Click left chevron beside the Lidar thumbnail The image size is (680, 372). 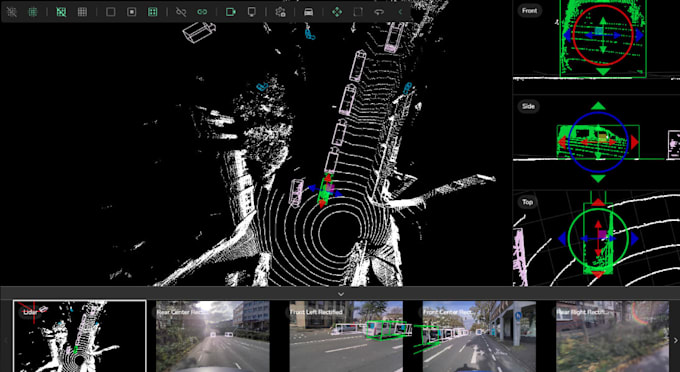tap(6, 340)
